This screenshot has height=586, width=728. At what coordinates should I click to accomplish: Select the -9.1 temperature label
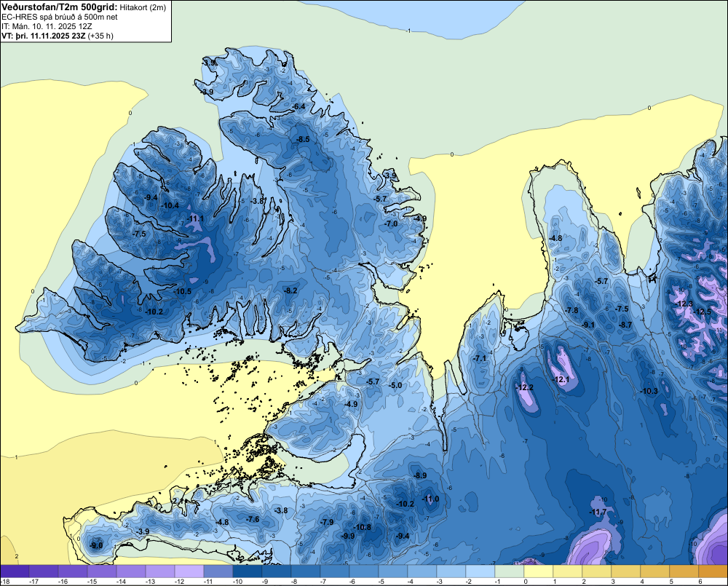[587, 325]
